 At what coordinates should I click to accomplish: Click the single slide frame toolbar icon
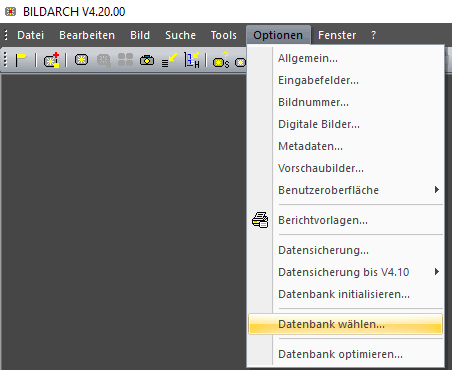click(x=81, y=60)
